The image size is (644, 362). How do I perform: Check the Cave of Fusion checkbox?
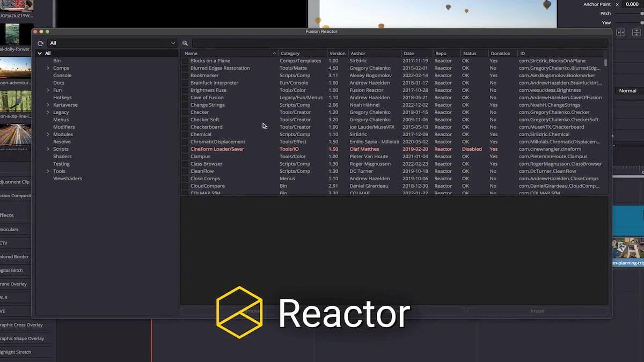(185, 98)
